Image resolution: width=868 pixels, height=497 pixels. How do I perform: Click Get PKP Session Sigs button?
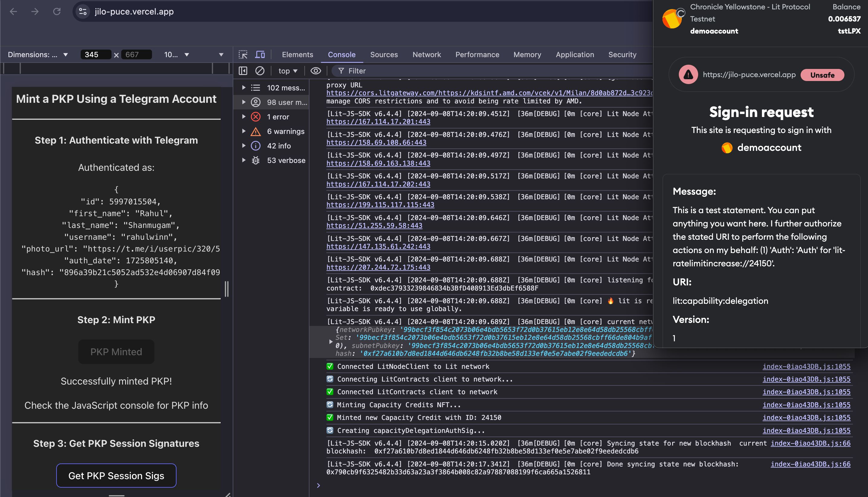(x=116, y=476)
